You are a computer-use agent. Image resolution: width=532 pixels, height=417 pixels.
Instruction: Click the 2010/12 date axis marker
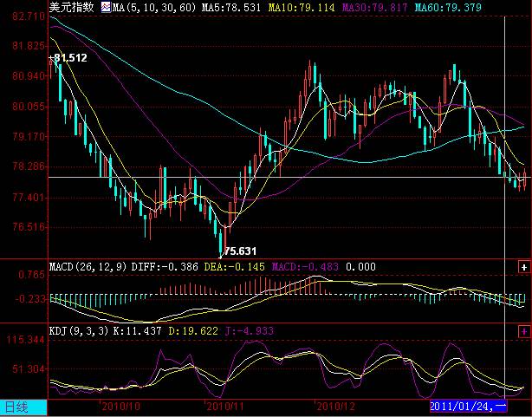tap(335, 407)
